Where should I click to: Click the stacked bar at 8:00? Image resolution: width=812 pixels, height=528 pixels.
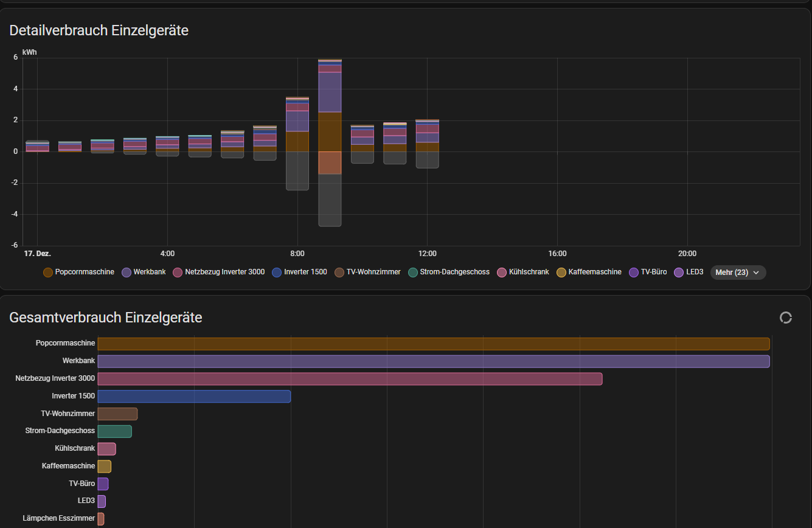click(x=297, y=144)
